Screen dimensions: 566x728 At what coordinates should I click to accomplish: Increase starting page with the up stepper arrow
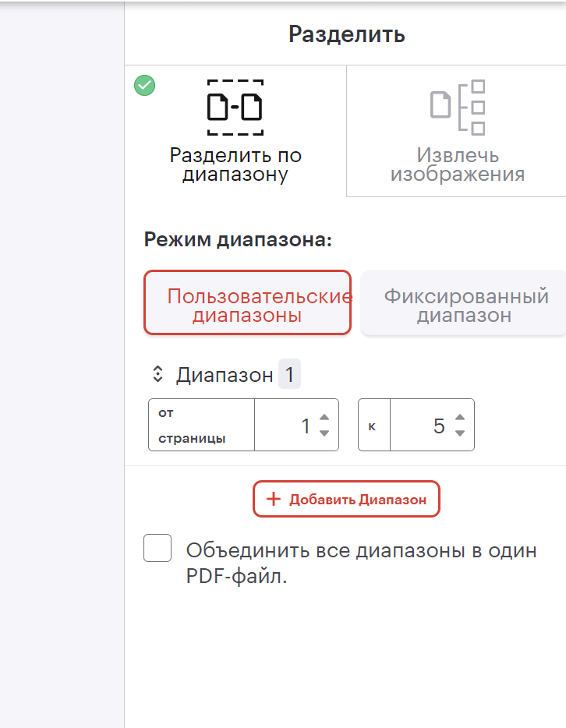324,416
